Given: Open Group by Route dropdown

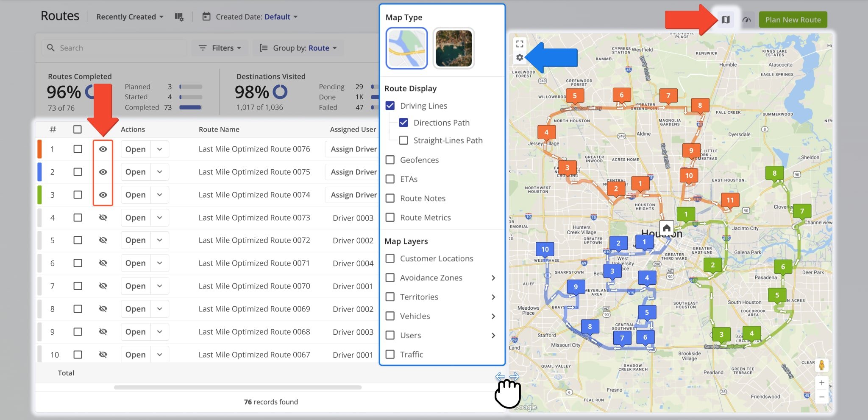Looking at the screenshot, I should point(298,48).
